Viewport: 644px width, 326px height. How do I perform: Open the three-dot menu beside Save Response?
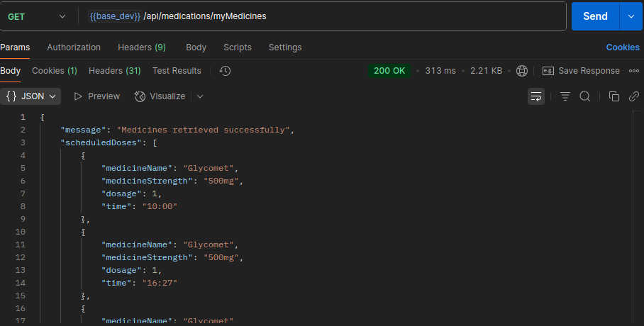(x=633, y=71)
